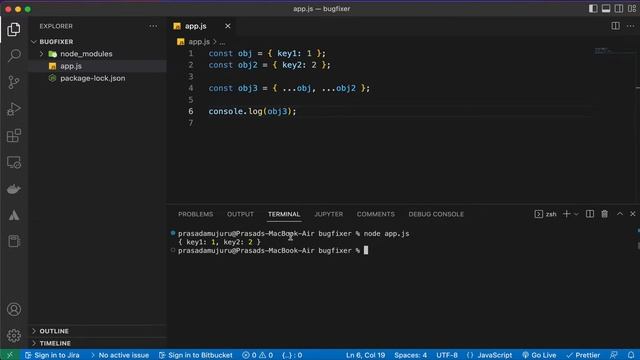Open the Extensions view

pyautogui.click(x=14, y=136)
